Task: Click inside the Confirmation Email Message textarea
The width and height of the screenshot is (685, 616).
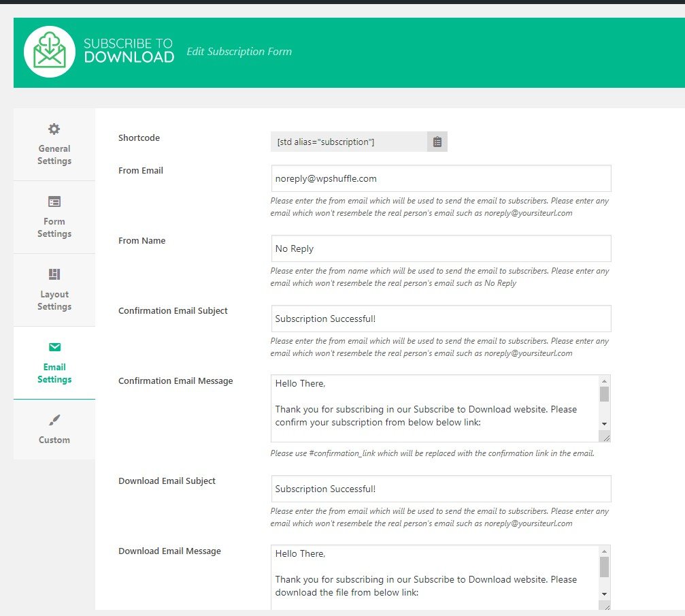Action: [x=434, y=408]
